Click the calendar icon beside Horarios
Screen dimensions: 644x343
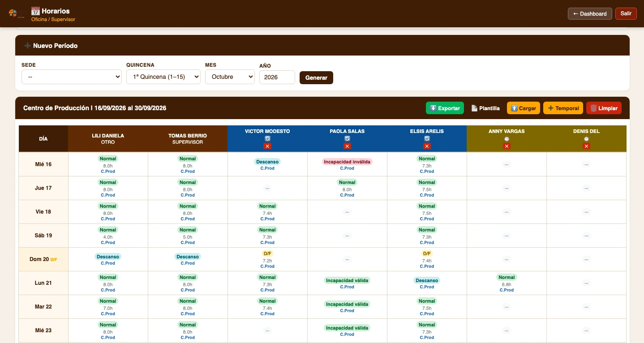[x=35, y=11]
